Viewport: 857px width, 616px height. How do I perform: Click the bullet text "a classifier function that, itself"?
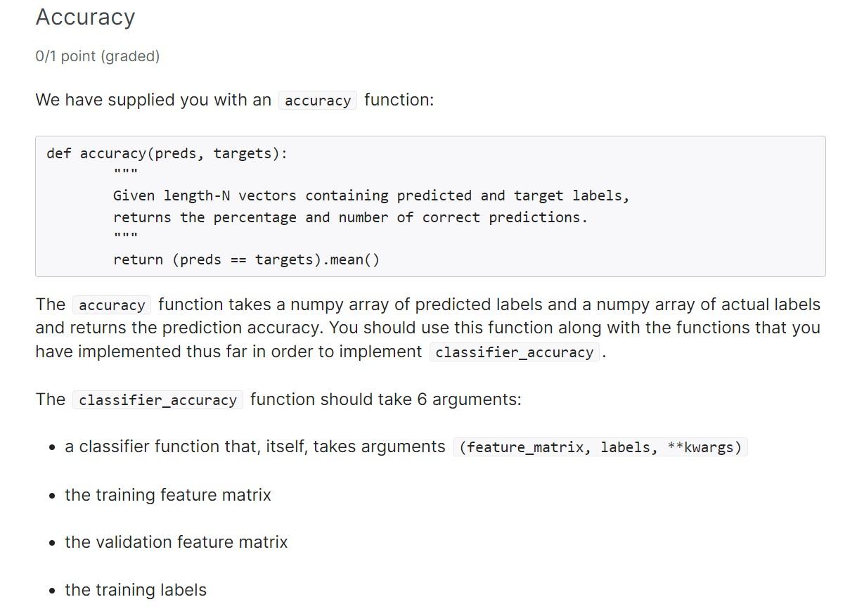click(254, 447)
